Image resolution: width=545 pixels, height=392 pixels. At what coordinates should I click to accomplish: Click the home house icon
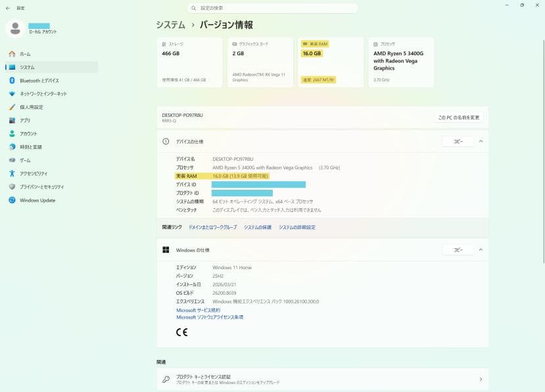click(x=12, y=54)
